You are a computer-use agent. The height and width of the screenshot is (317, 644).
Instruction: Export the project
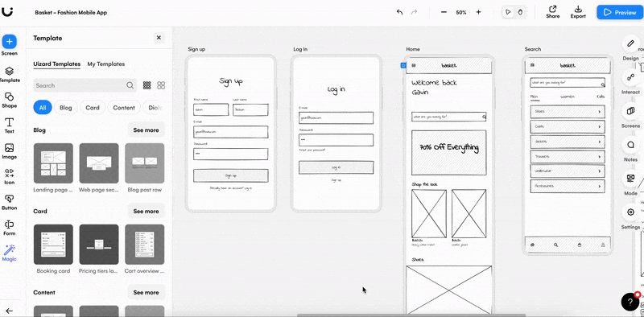tap(578, 12)
